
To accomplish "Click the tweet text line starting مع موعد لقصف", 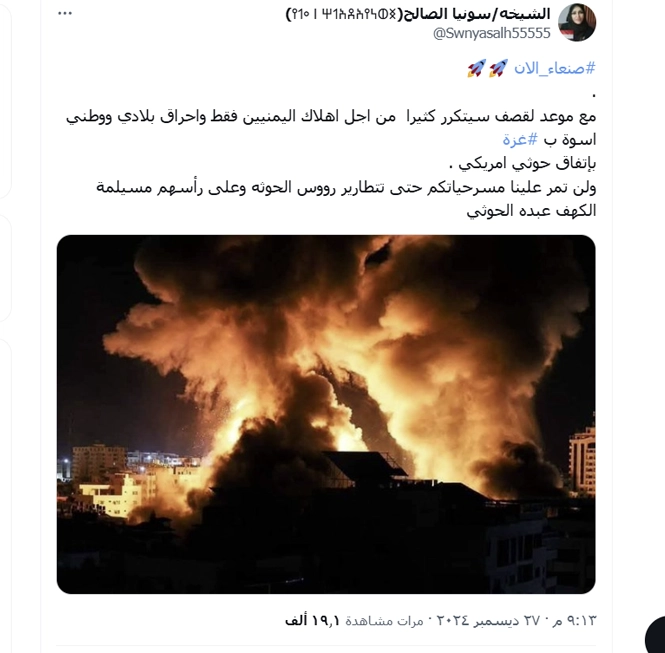I will click(x=331, y=116).
